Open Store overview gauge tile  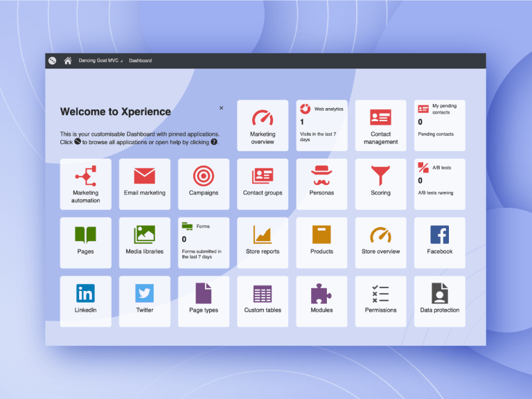[381, 243]
